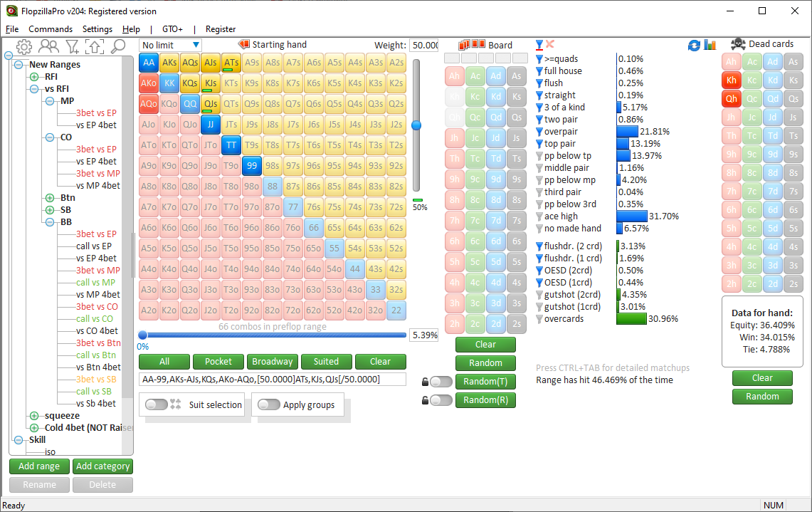The width and height of the screenshot is (812, 512).
Task: Click the range text input field
Action: pos(272,380)
